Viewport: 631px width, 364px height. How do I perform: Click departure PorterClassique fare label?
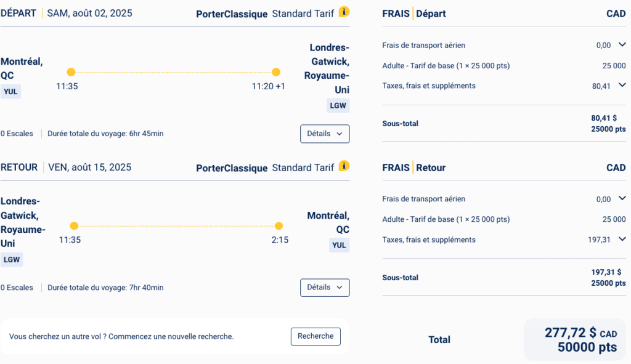(232, 14)
